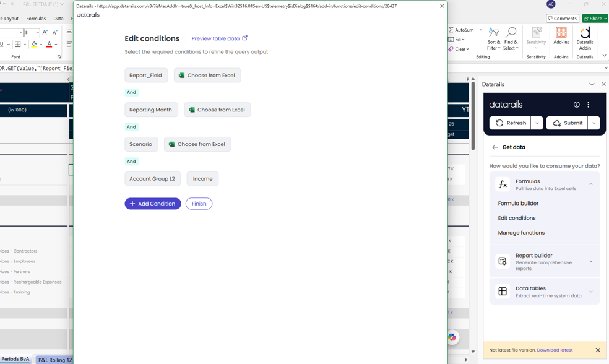Click the font color icon
609x364 pixels.
point(49,45)
